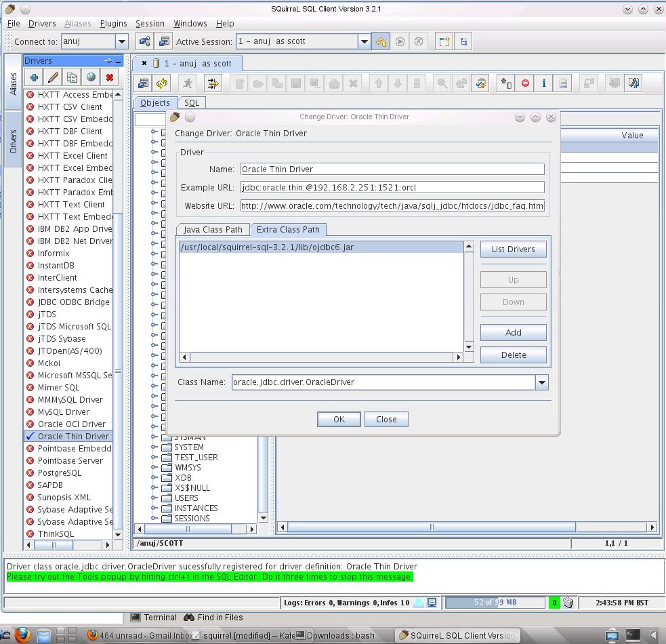Run the garbage collector trash icon
This screenshot has width=666, height=644.
click(x=568, y=602)
